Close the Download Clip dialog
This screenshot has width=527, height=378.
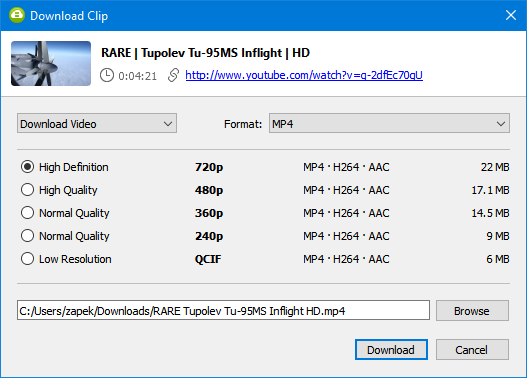(x=511, y=15)
